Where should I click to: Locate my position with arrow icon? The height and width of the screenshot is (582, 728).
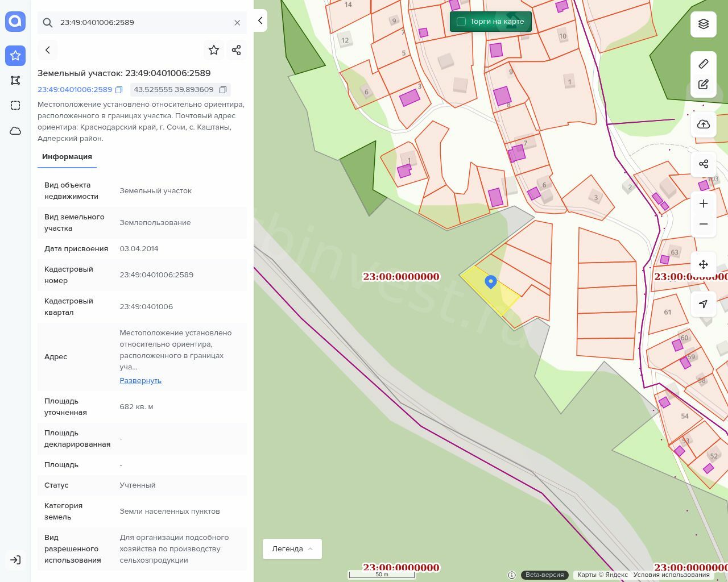tap(704, 304)
